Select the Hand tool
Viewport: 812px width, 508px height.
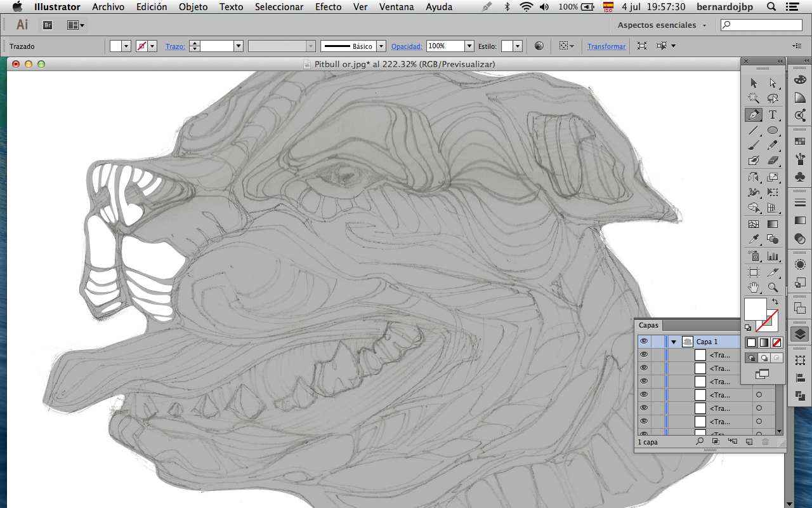coord(754,288)
